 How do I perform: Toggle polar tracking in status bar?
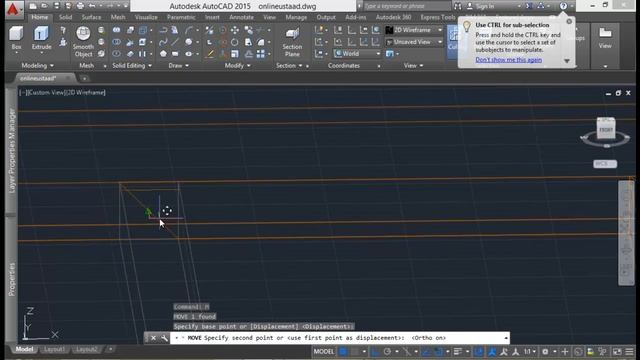[x=387, y=351]
